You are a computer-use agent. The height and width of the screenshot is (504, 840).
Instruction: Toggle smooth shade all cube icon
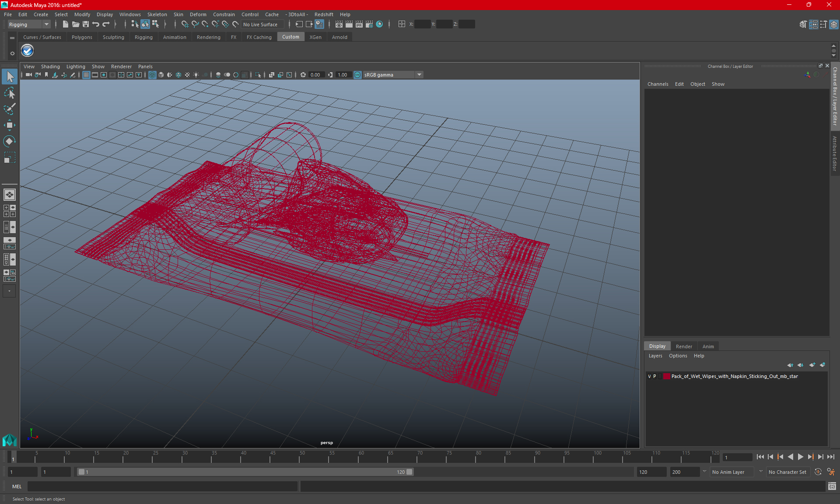point(161,75)
